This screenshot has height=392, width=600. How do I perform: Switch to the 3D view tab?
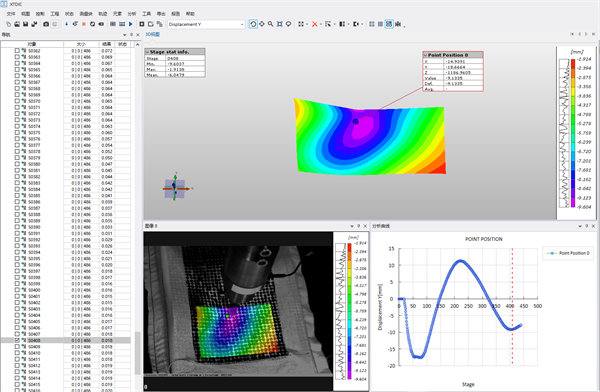(152, 34)
